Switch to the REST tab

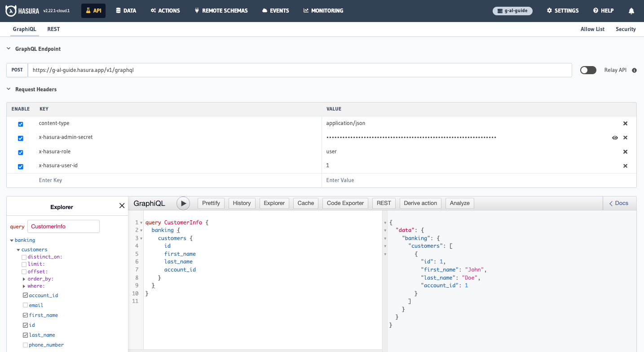click(x=53, y=29)
